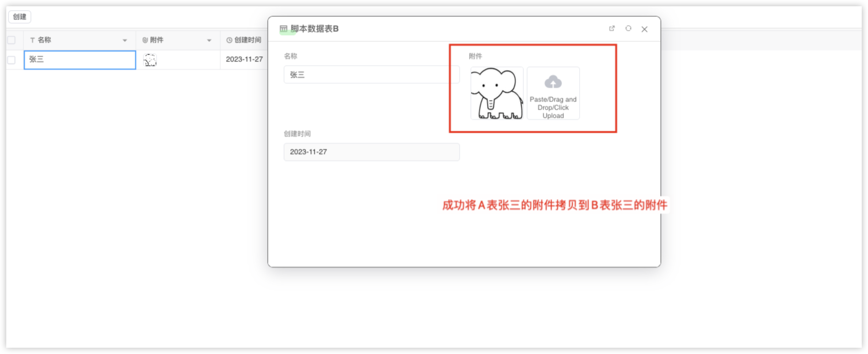
Task: Close the 脚本数据表B dialog
Action: 644,29
